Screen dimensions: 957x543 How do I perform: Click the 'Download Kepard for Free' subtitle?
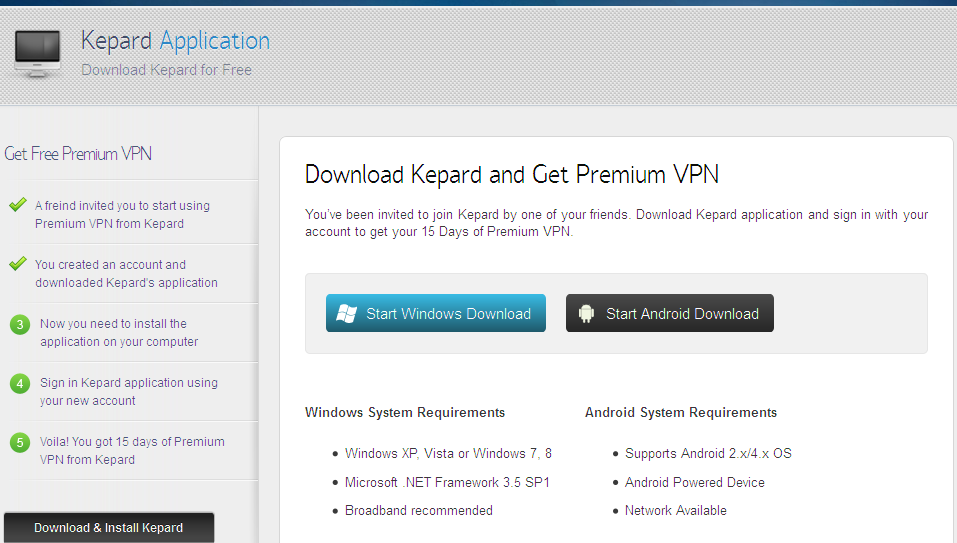point(166,70)
